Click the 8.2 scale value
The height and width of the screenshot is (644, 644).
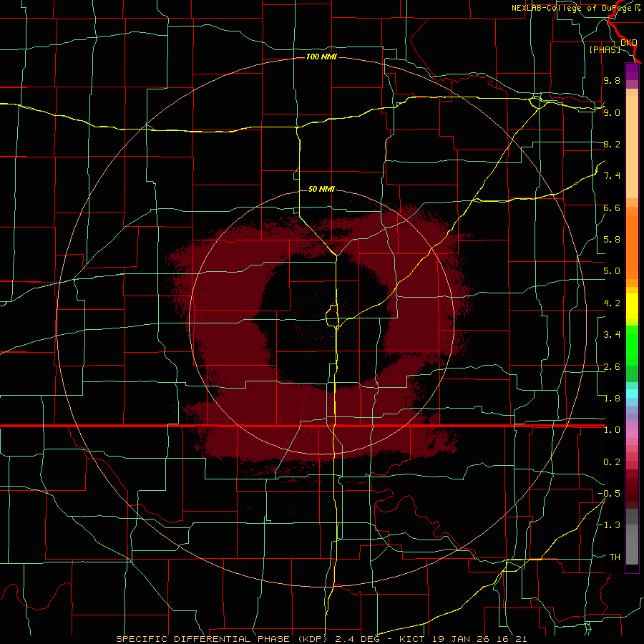(612, 144)
